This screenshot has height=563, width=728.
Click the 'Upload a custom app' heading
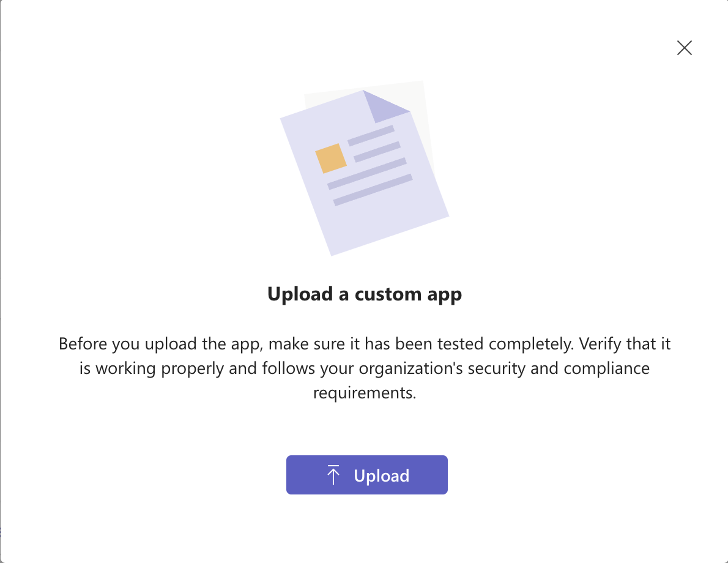point(365,294)
